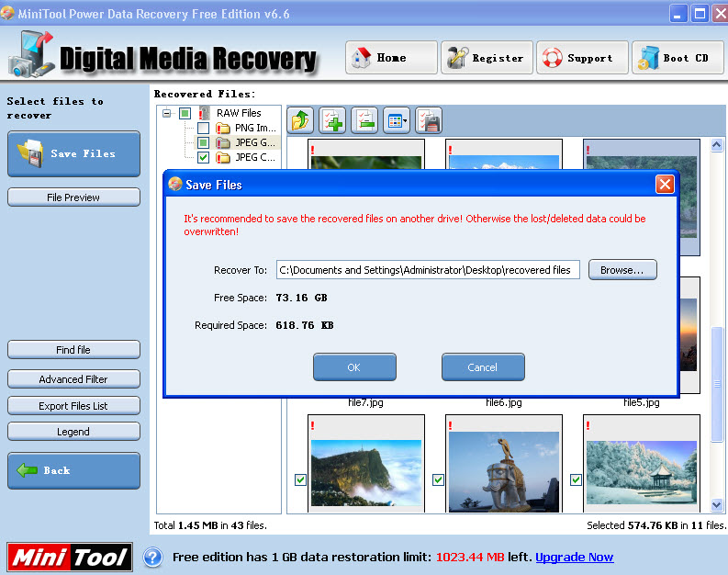The height and width of the screenshot is (575, 728).
Task: Click the MiniTool app icon in title bar
Action: (x=7, y=13)
